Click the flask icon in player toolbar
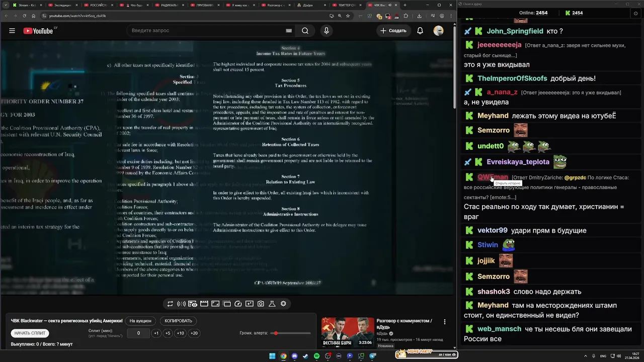 pos(272,304)
